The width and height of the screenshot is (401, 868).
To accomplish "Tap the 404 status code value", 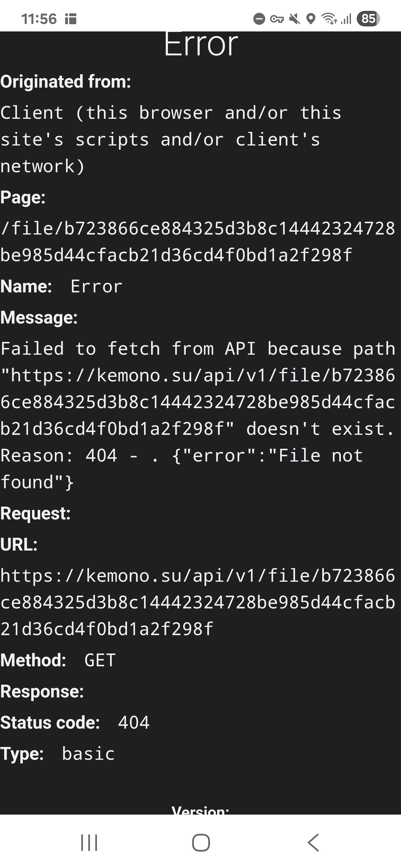I will coord(134,722).
